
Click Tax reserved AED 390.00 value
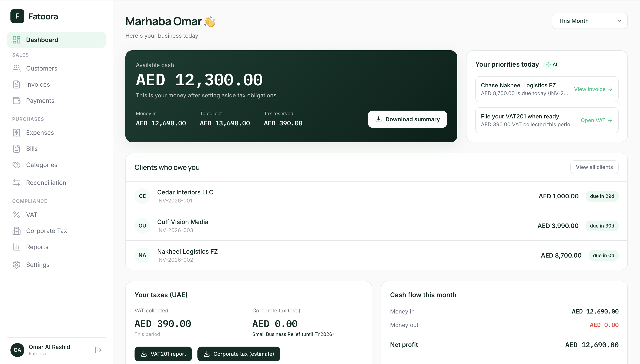(283, 123)
